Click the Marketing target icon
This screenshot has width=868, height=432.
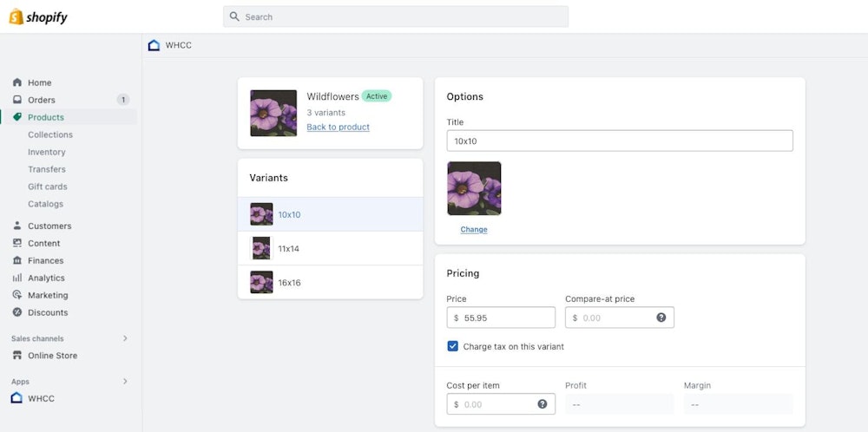click(x=17, y=295)
